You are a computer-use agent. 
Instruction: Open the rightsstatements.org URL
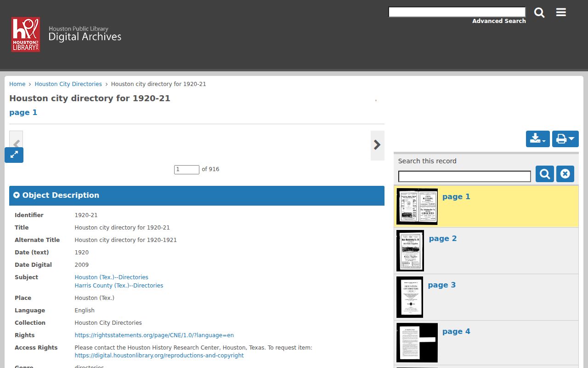[154, 335]
